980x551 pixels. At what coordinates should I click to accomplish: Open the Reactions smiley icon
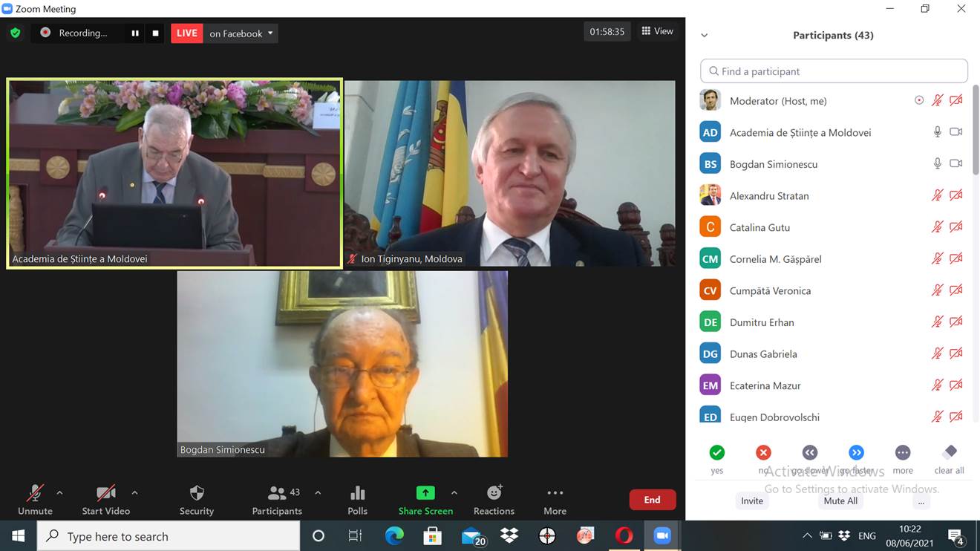point(494,493)
